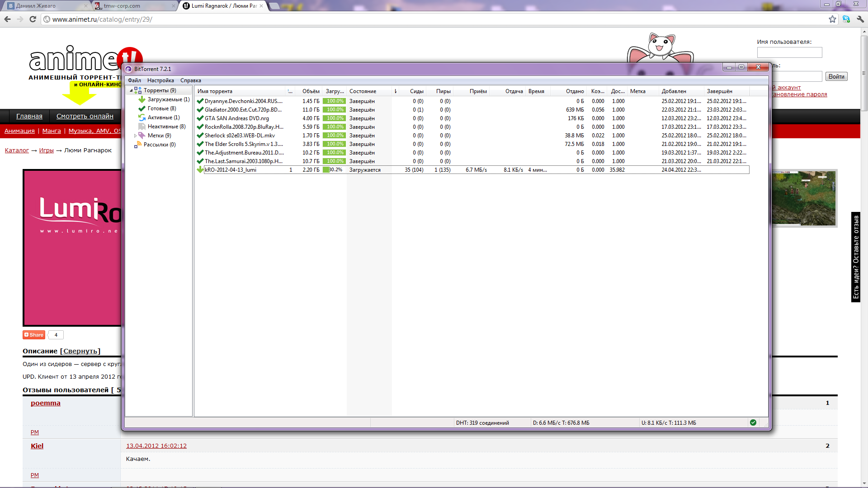
Task: Open Chrome wrench settings menu
Action: 860,19
